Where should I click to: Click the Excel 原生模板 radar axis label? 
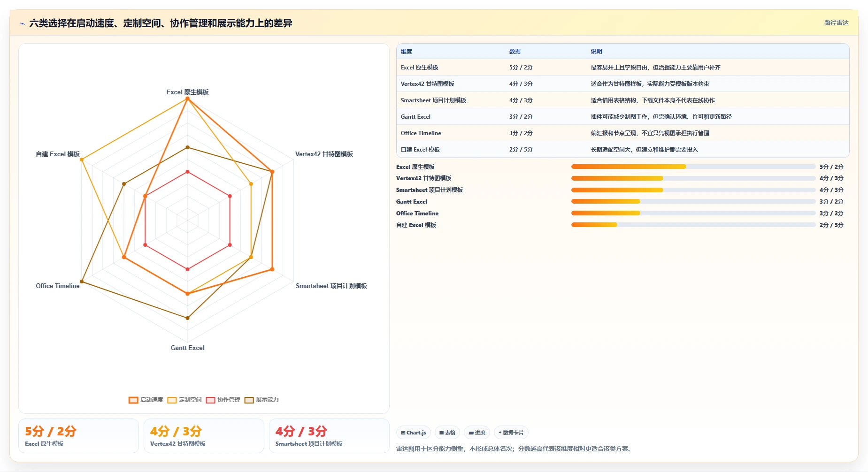(x=187, y=92)
